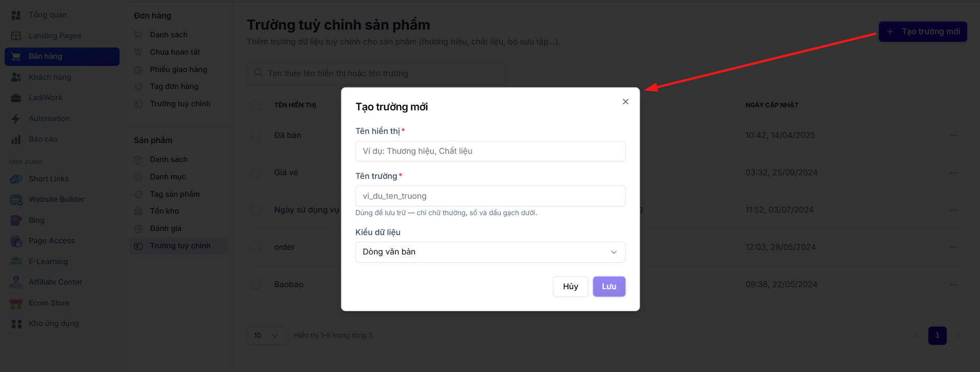The width and height of the screenshot is (980, 372).
Task: Select Phiếu giao hàng menu item
Action: [178, 69]
